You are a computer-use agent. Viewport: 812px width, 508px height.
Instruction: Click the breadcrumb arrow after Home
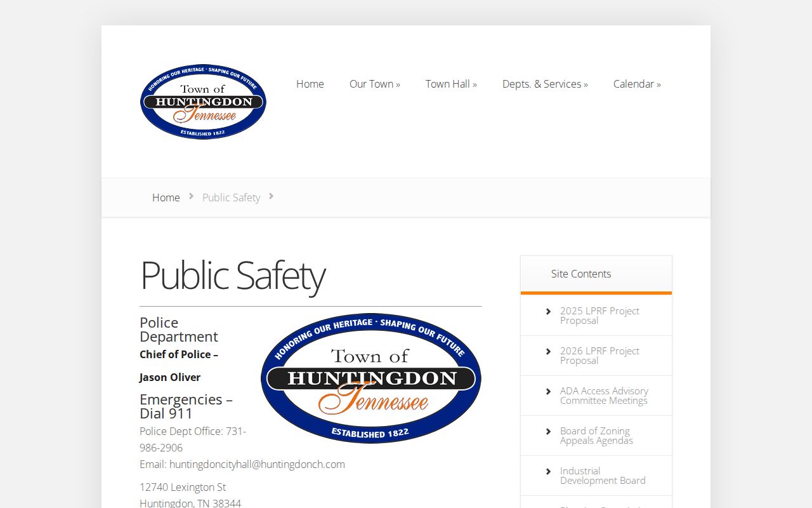tap(191, 196)
